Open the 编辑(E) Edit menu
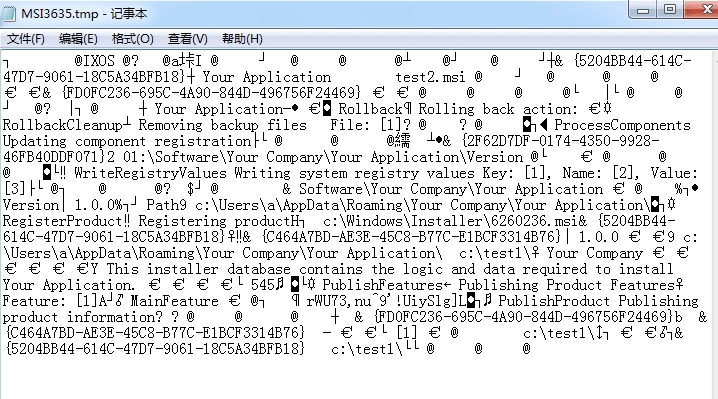 tap(78, 39)
